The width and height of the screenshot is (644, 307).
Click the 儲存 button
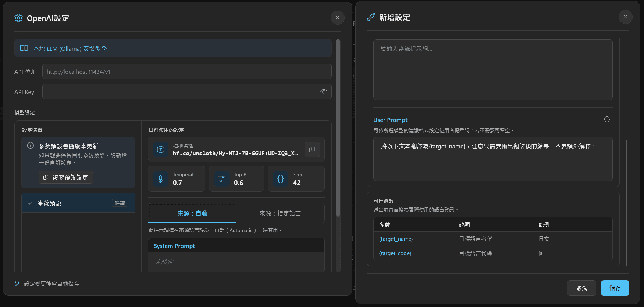(x=615, y=288)
